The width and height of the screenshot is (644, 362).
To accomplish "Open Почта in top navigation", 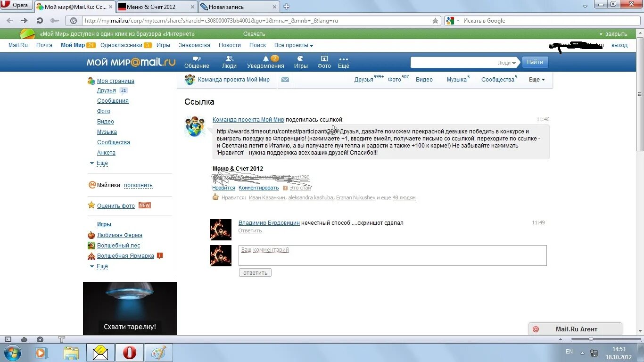I will click(x=44, y=45).
